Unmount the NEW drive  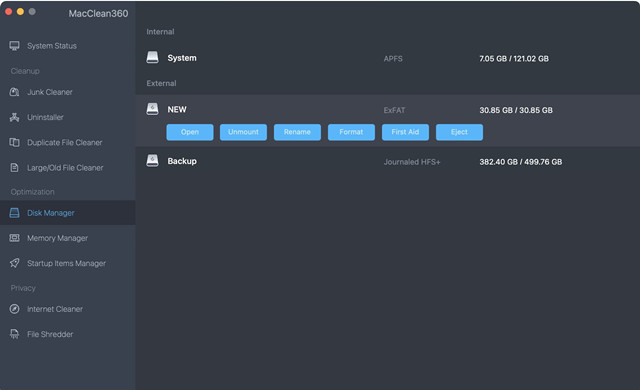pyautogui.click(x=243, y=132)
